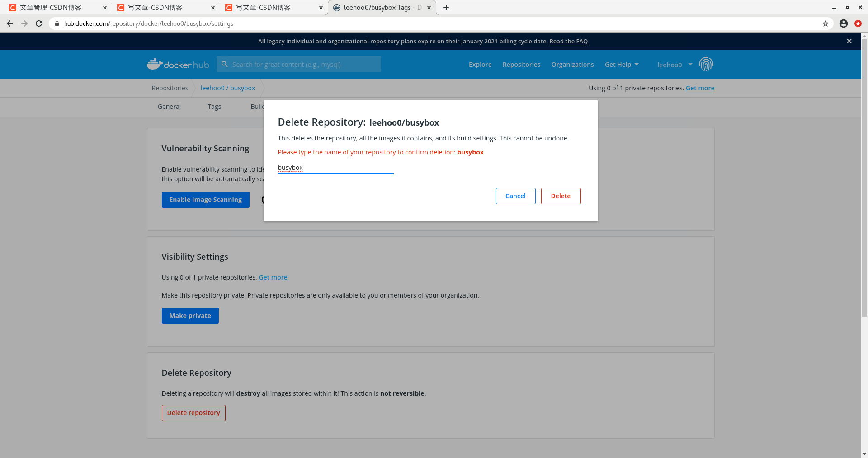The image size is (868, 458).
Task: Bookmark this page with star icon
Action: click(826, 23)
